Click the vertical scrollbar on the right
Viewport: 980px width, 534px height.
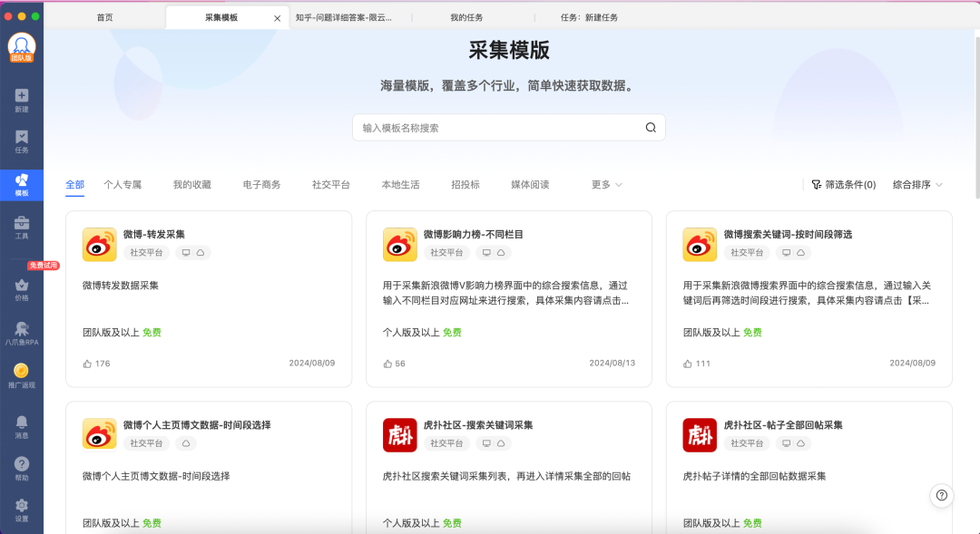pyautogui.click(x=977, y=118)
